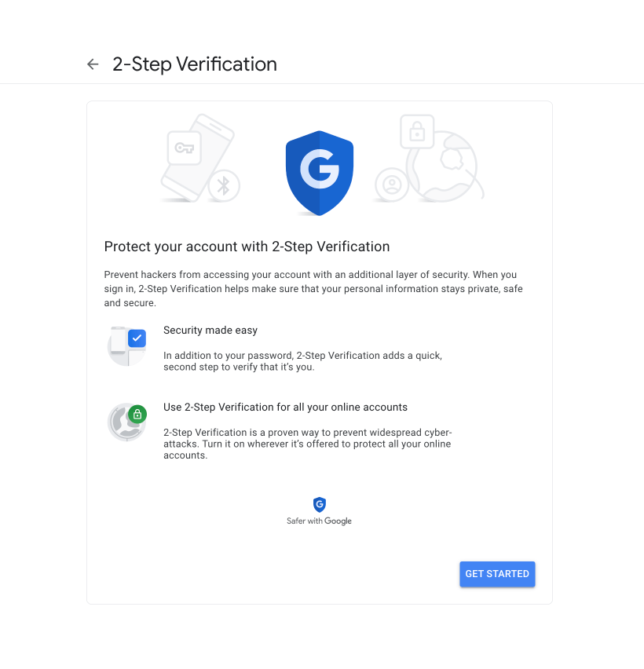Select the phone with security key illustration
The width and height of the screenshot is (644, 669).
(199, 159)
